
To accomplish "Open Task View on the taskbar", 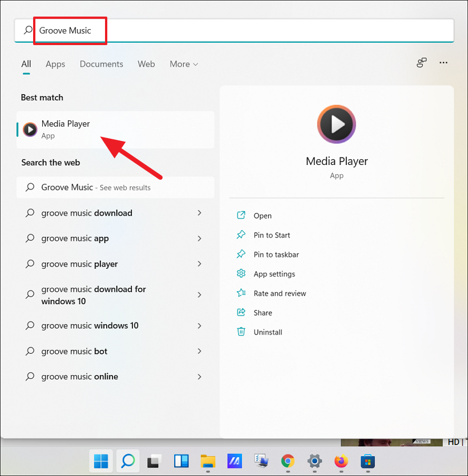I will (x=155, y=461).
